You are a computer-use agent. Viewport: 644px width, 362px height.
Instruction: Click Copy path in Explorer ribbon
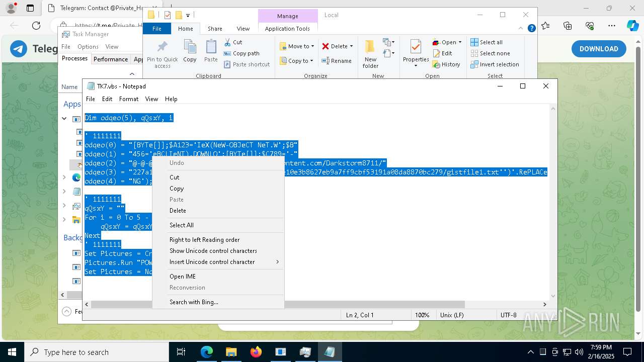242,53
